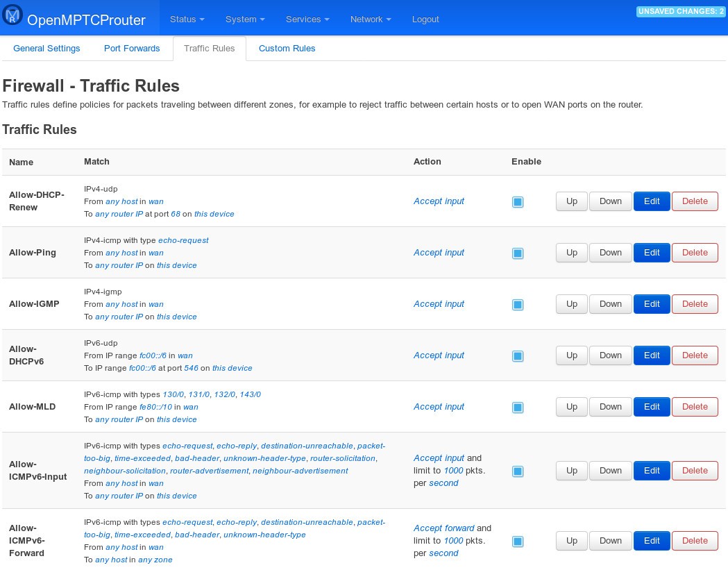Move the Allow-Ping rule down
The image size is (728, 570).
(x=610, y=253)
